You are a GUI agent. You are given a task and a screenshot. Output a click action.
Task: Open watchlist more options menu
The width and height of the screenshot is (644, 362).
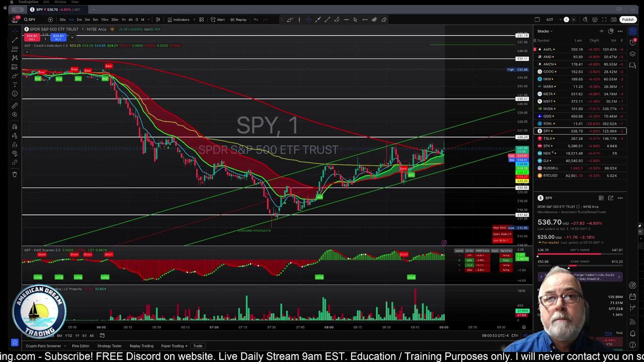tap(620, 31)
